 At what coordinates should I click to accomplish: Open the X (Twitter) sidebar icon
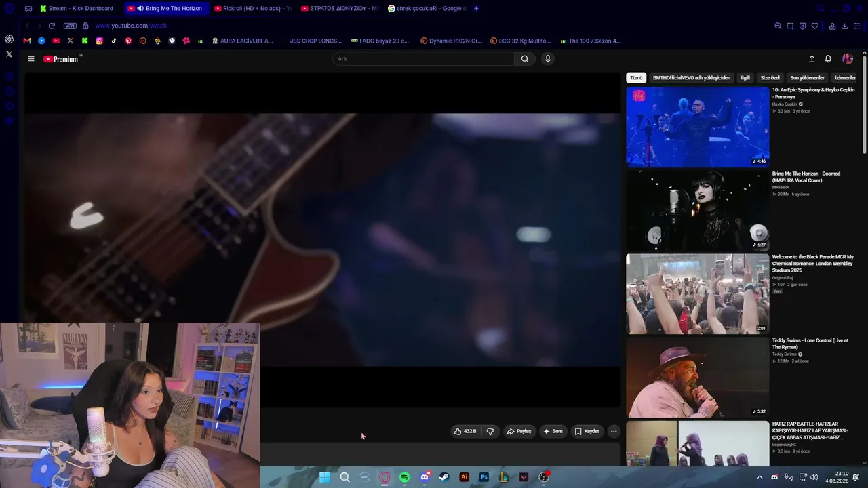click(x=9, y=54)
